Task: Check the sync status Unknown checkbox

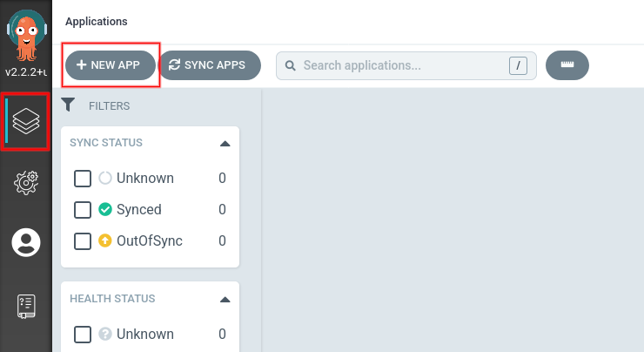Action: (83, 179)
